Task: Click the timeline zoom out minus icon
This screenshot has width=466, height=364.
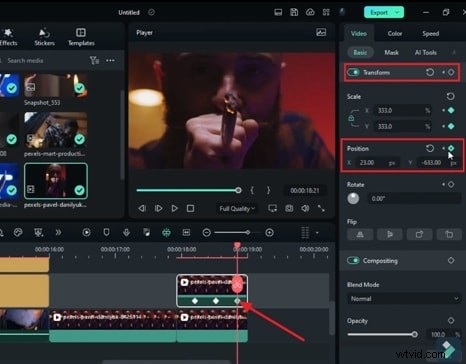Action: 207,232
